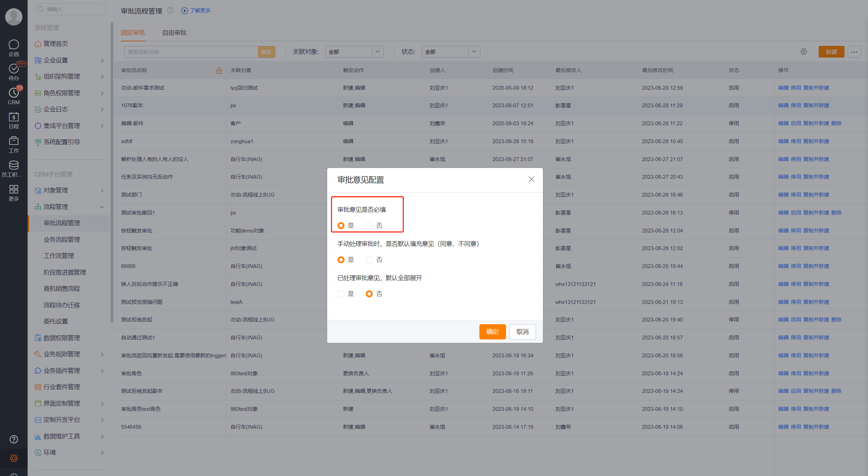
Task: Click the 角色权限管理 icon
Action: pyautogui.click(x=38, y=93)
